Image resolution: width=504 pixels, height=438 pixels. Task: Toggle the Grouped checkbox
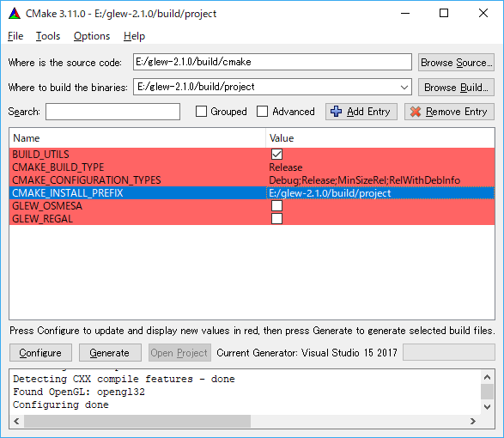click(201, 112)
